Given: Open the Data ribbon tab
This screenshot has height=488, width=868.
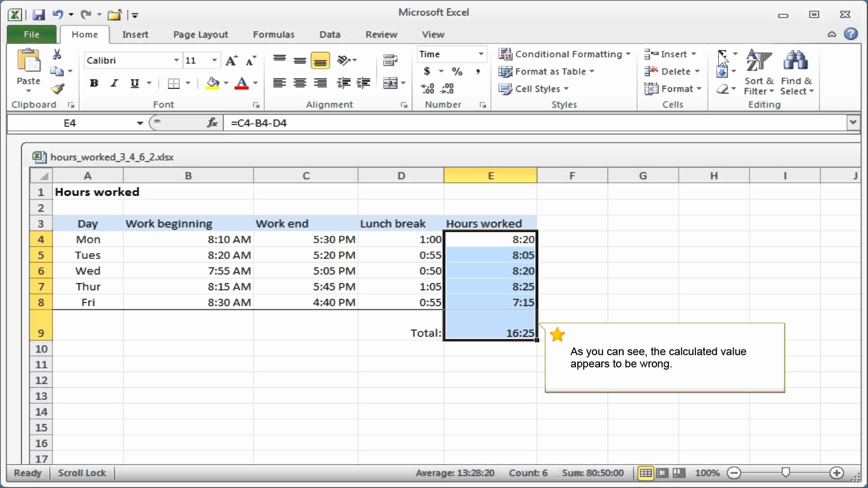Looking at the screenshot, I should [330, 34].
